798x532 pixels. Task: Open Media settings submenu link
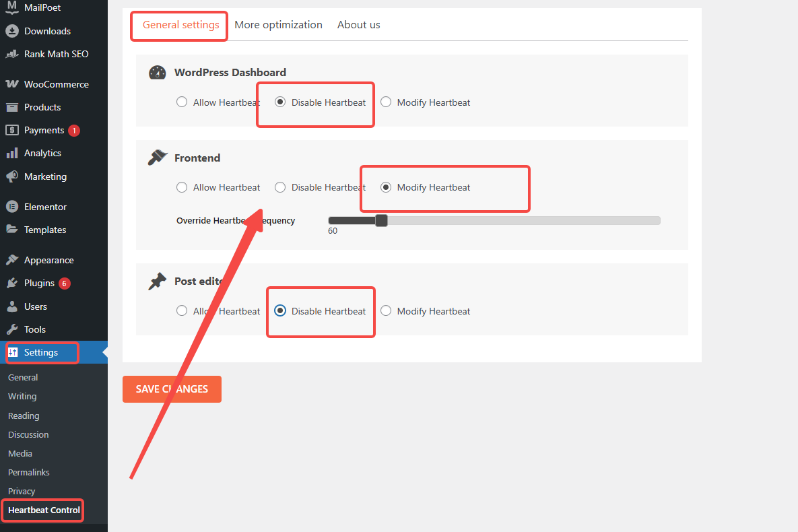click(20, 453)
